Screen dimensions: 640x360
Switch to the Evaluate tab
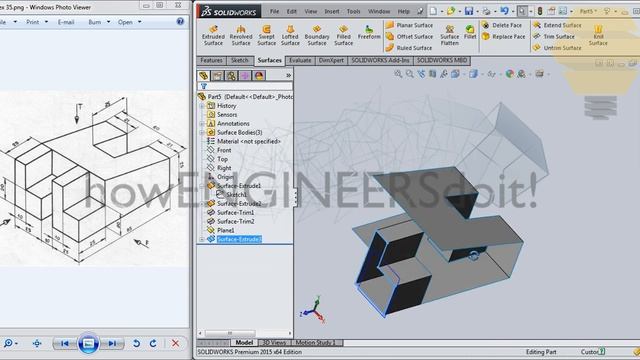tap(300, 61)
